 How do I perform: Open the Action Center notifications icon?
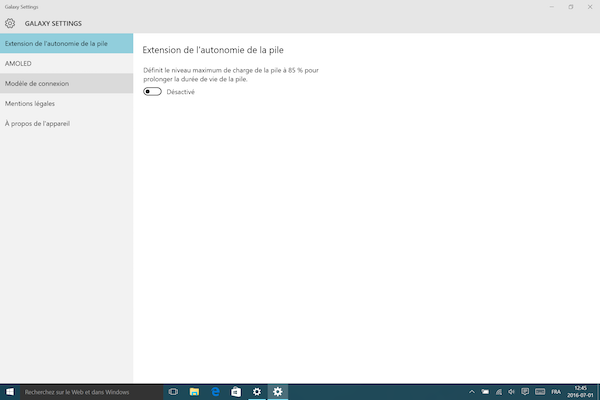[525, 392]
